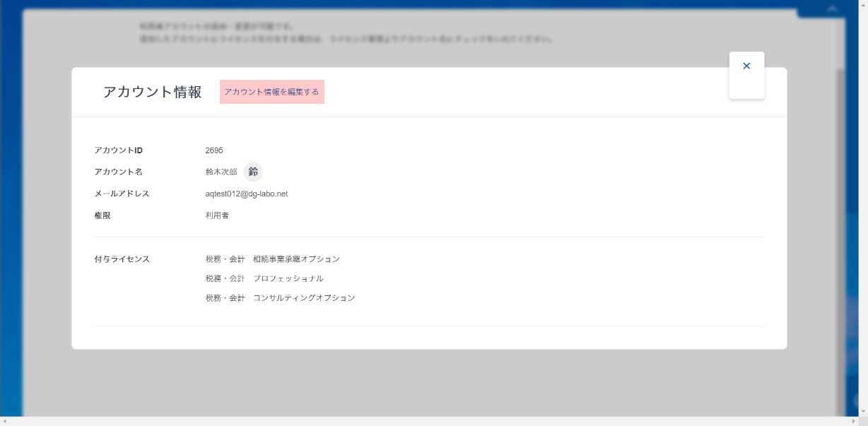Click the horizontal scrollbar track at bottom
Screen dimensions: 868x426
424,421
